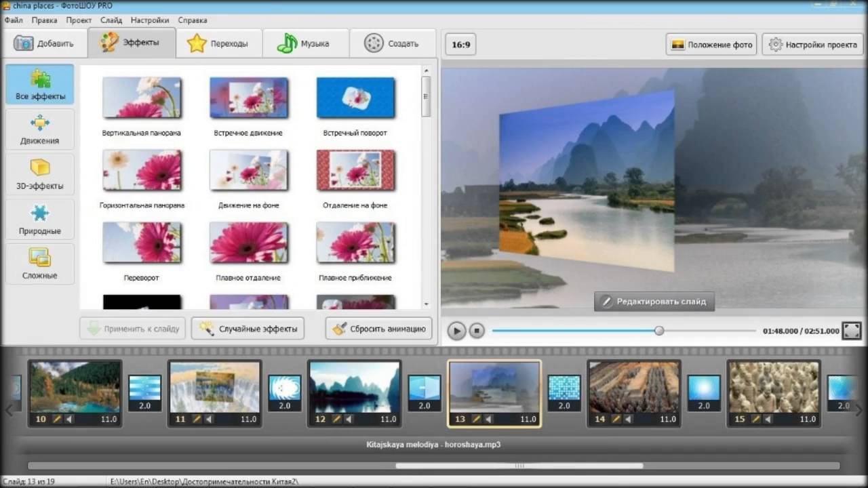Viewport: 868px width, 488px height.
Task: Open the transition between slides 10 and 11
Action: pos(145,393)
